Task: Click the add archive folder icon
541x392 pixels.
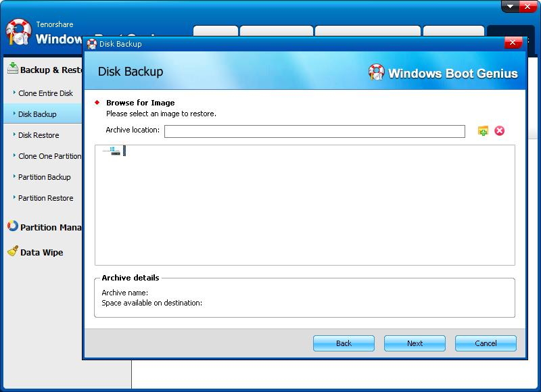Action: [x=483, y=131]
